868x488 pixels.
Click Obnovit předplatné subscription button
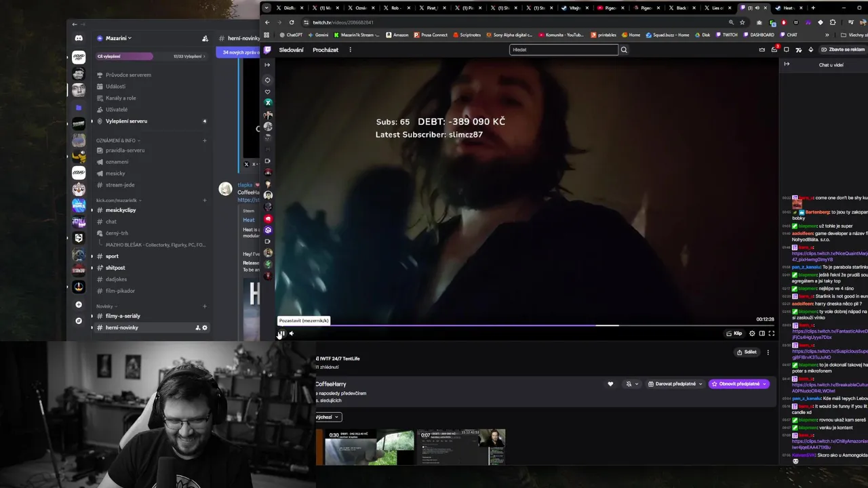[x=738, y=384]
